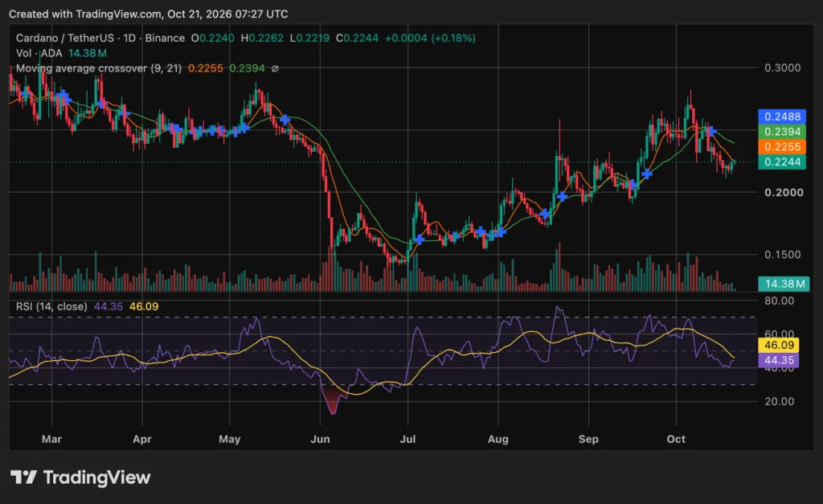
Task: Click the +0.0004 (+0.18%) change value
Action: (x=431, y=38)
